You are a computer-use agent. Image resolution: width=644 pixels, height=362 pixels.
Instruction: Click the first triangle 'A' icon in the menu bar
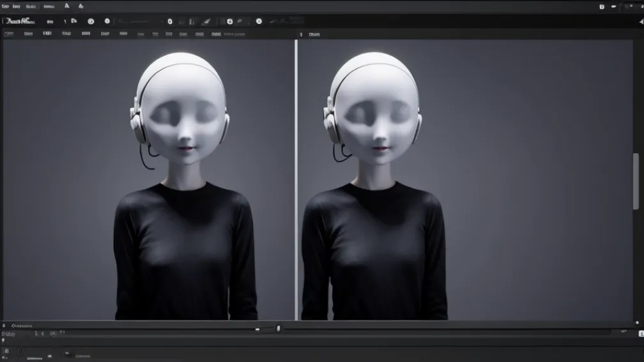click(x=66, y=6)
